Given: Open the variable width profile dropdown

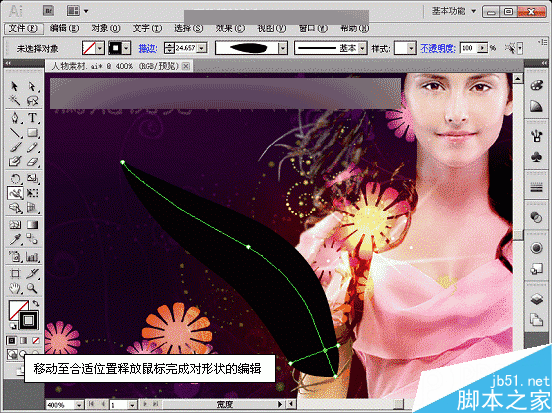Looking at the screenshot, I should pyautogui.click(x=282, y=48).
